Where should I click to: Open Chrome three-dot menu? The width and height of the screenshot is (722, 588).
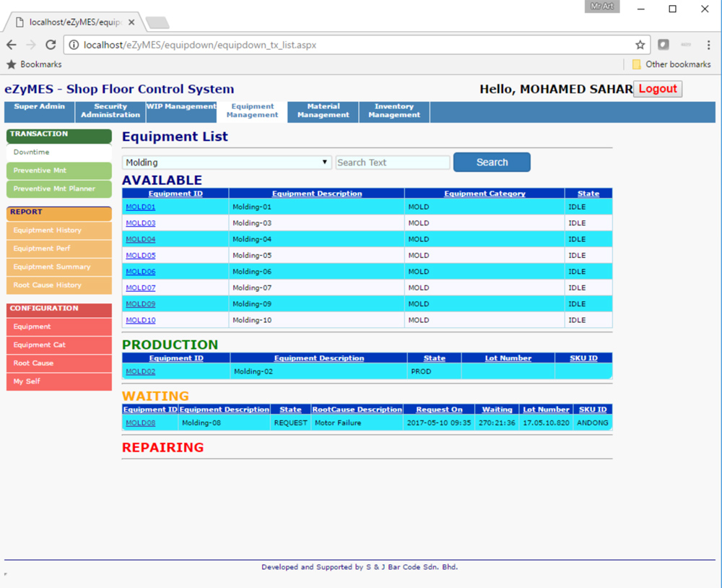[708, 45]
